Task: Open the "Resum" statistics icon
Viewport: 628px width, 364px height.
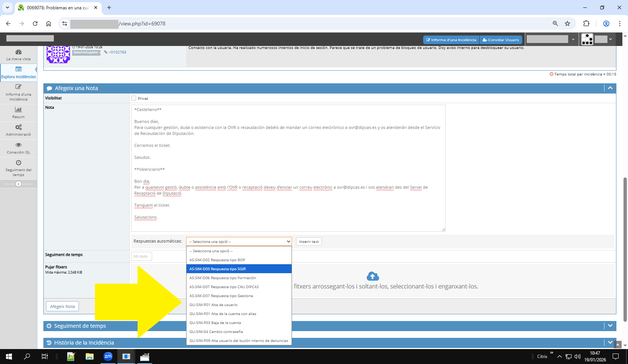Action: pyautogui.click(x=18, y=109)
